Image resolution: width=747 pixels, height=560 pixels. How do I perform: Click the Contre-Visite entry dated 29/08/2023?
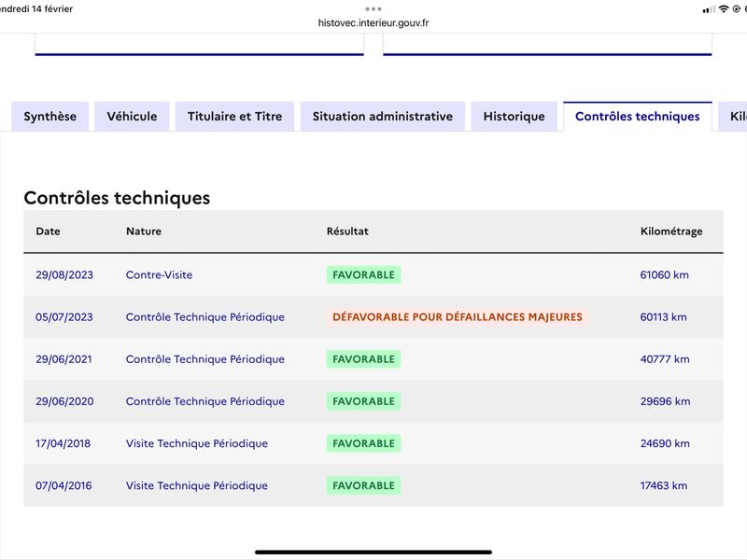[159, 274]
